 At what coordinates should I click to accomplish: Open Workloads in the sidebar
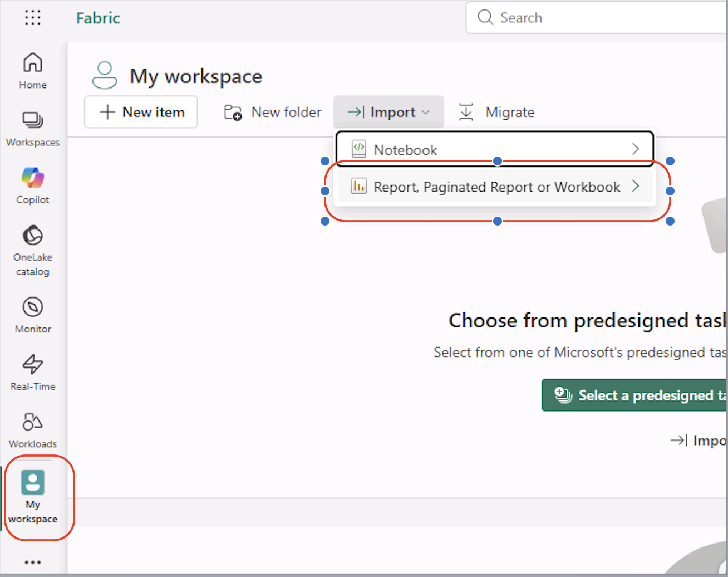point(33,430)
